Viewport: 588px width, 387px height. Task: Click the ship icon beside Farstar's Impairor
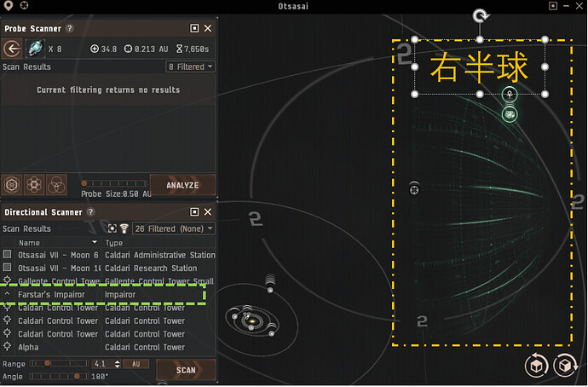pos(7,294)
